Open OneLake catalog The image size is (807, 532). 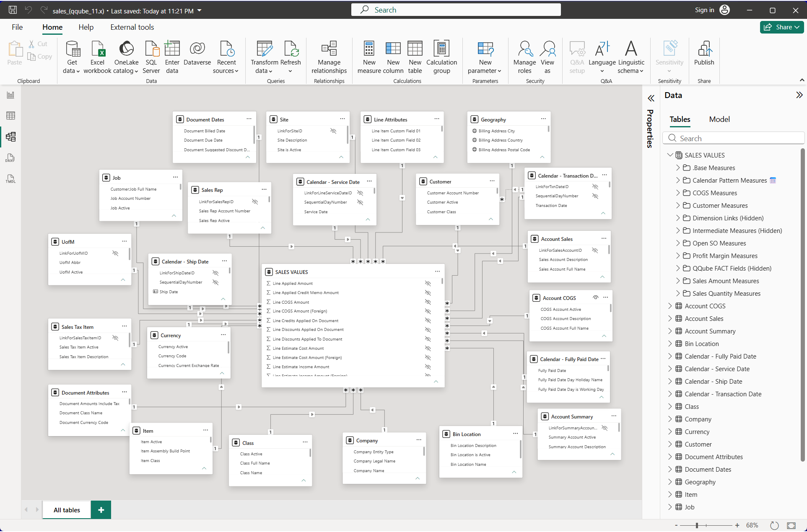coord(126,57)
